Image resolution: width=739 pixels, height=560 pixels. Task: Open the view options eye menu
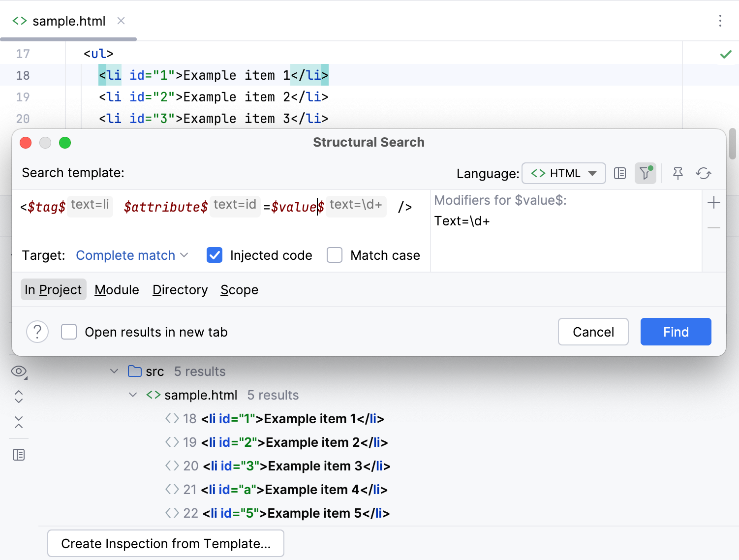19,371
